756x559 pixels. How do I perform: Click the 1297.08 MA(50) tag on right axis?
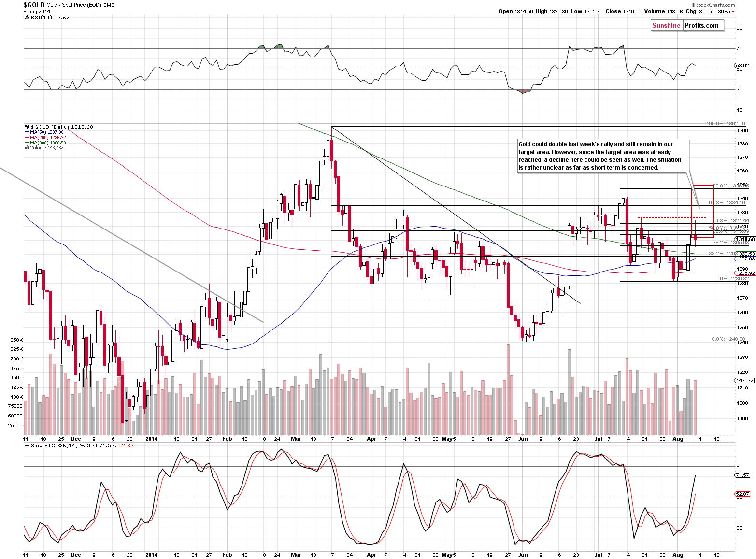point(745,259)
